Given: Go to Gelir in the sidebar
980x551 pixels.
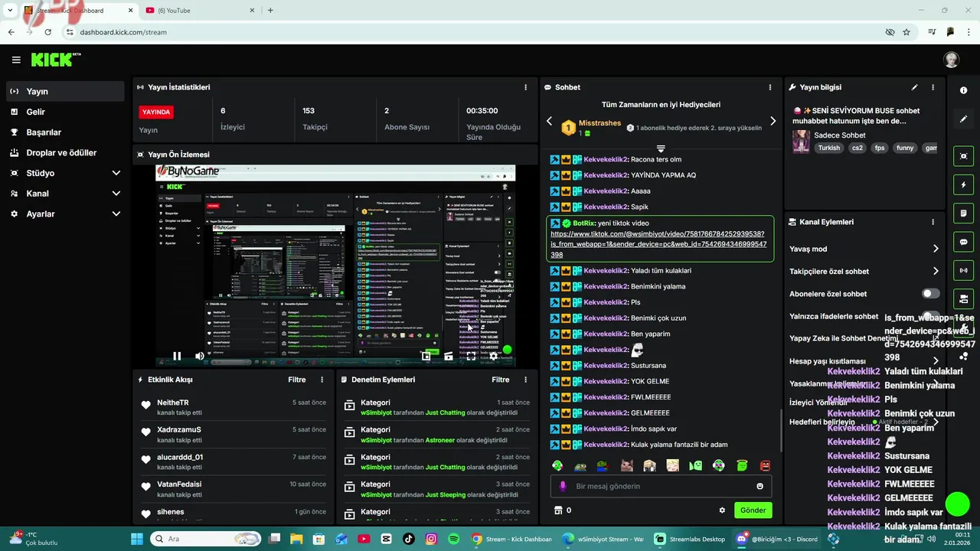Looking at the screenshot, I should click(x=64, y=112).
